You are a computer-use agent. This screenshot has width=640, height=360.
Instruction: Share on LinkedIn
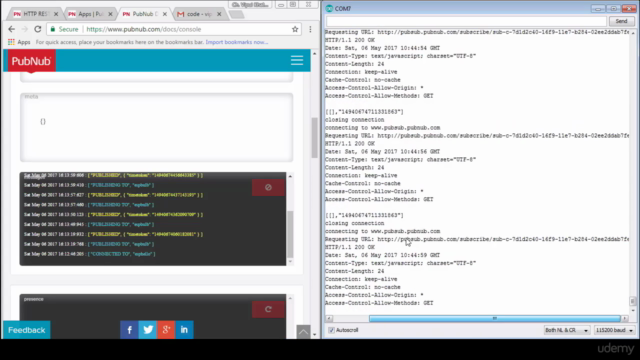click(x=184, y=330)
